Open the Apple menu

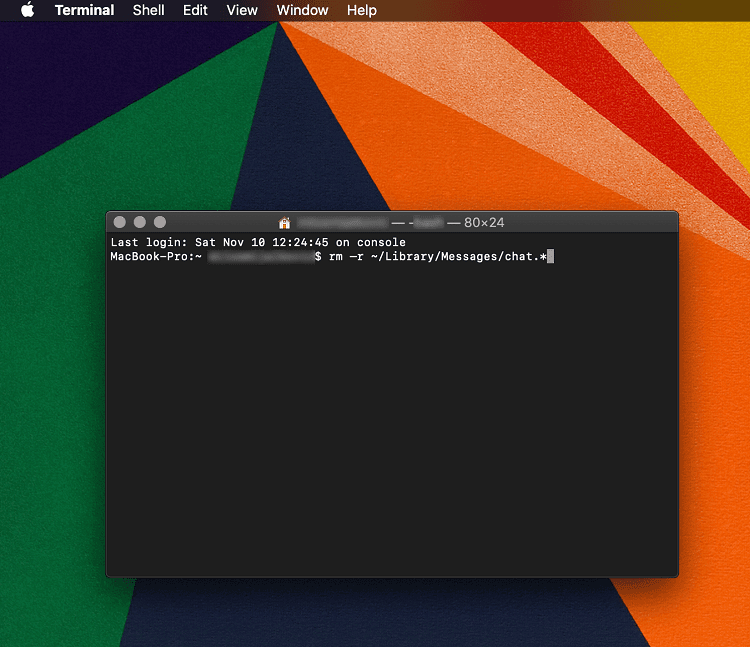(x=27, y=10)
